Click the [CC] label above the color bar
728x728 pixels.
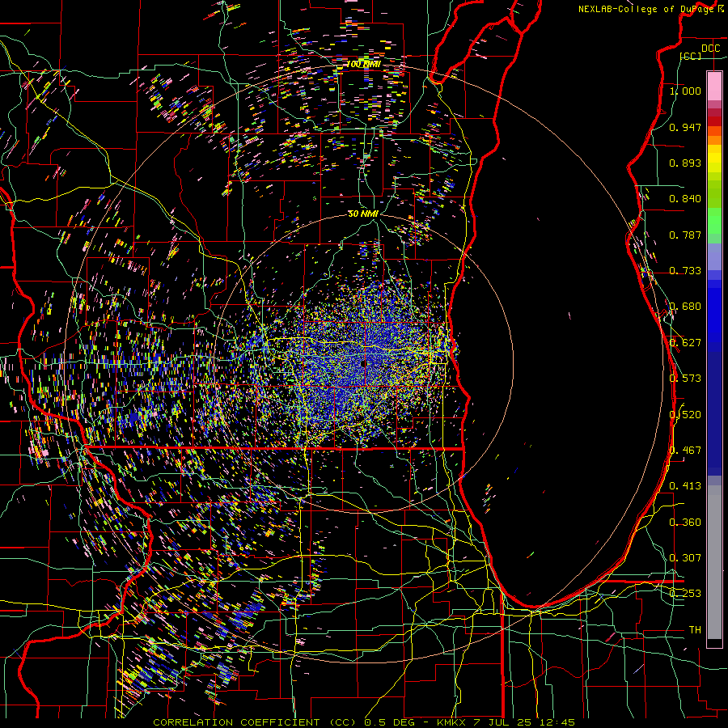(x=690, y=56)
